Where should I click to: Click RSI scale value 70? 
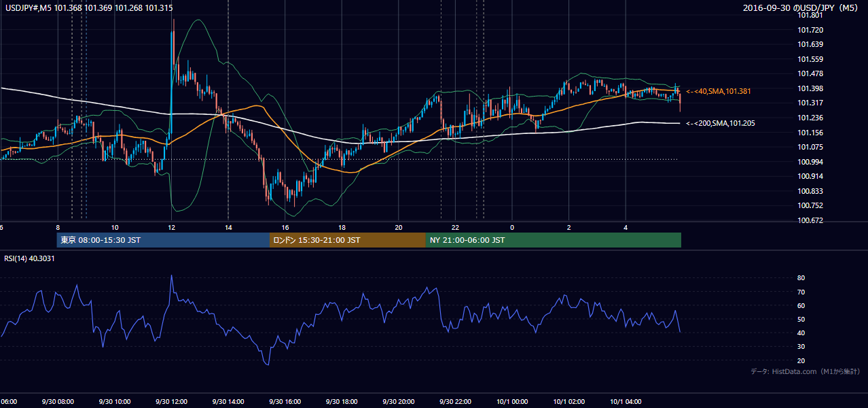pyautogui.click(x=801, y=292)
